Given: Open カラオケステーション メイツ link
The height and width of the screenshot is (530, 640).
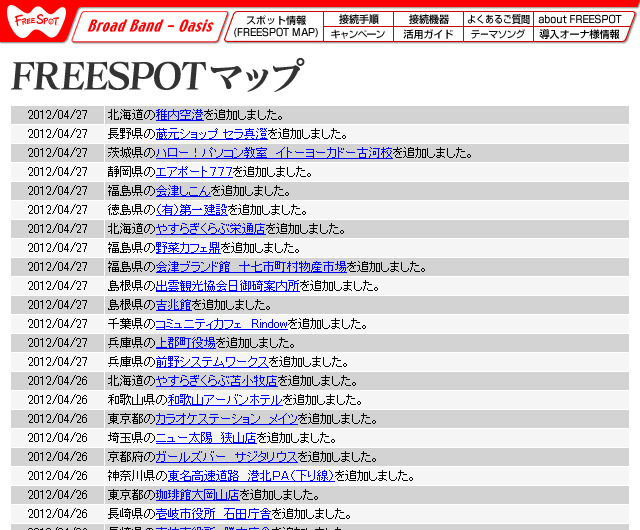Looking at the screenshot, I should pos(227,419).
